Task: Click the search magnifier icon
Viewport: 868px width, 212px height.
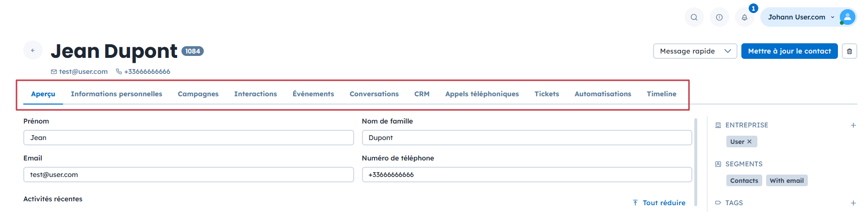Action: point(694,18)
